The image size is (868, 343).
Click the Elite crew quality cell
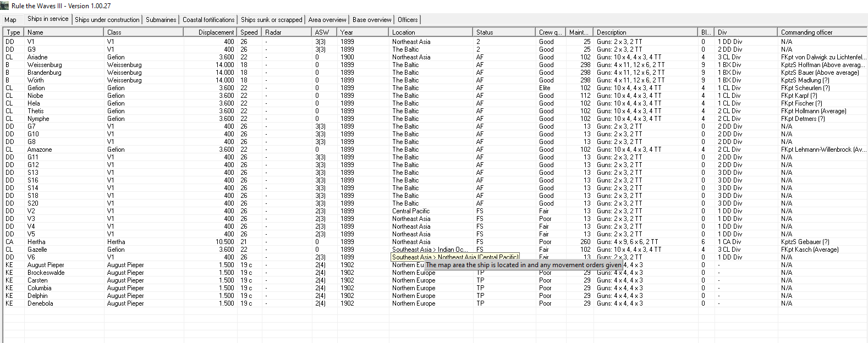pos(545,88)
